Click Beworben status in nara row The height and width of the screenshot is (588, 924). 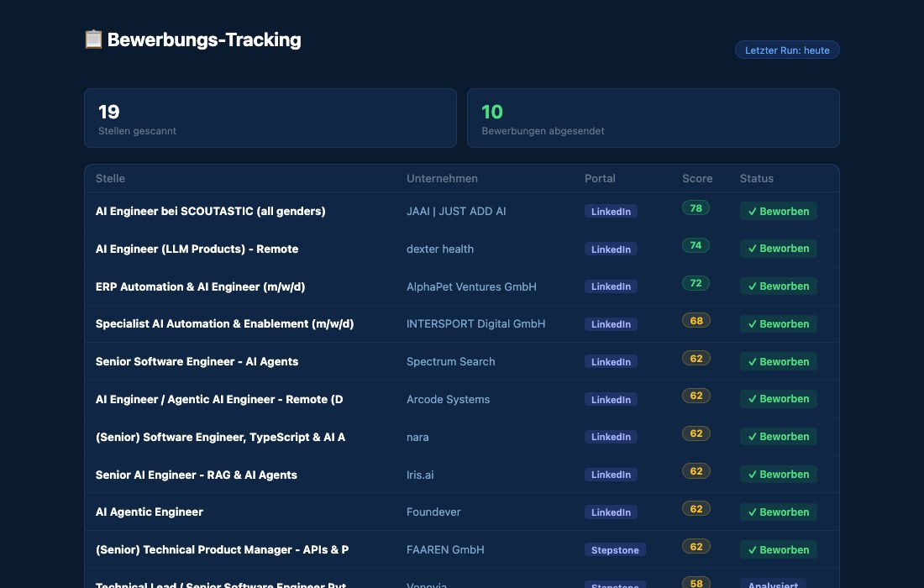point(779,437)
